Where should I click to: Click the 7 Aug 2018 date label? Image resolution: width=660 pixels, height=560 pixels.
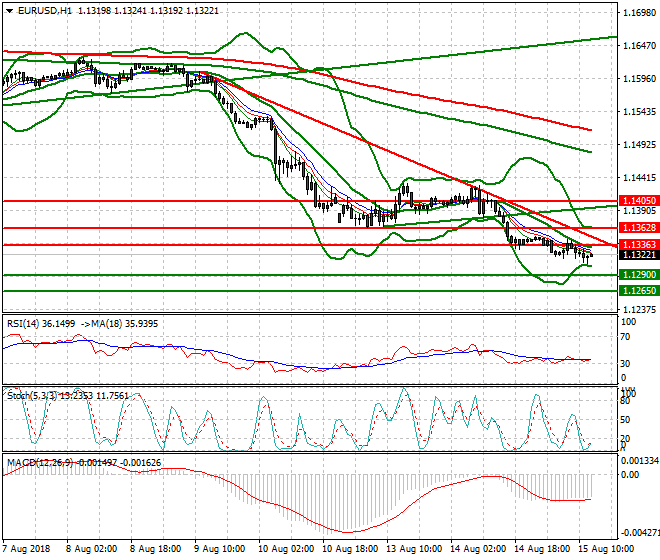27,551
